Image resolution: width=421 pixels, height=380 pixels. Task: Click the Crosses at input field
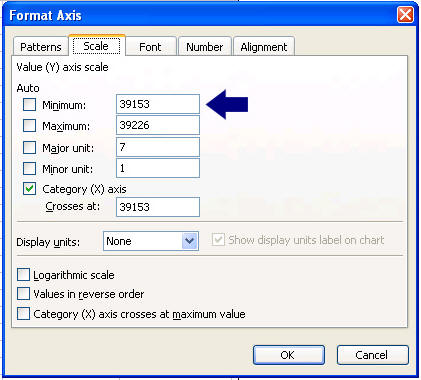[158, 207]
